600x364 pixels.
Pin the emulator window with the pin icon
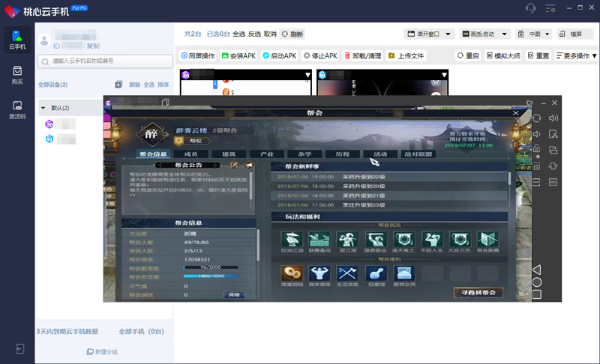point(529,103)
